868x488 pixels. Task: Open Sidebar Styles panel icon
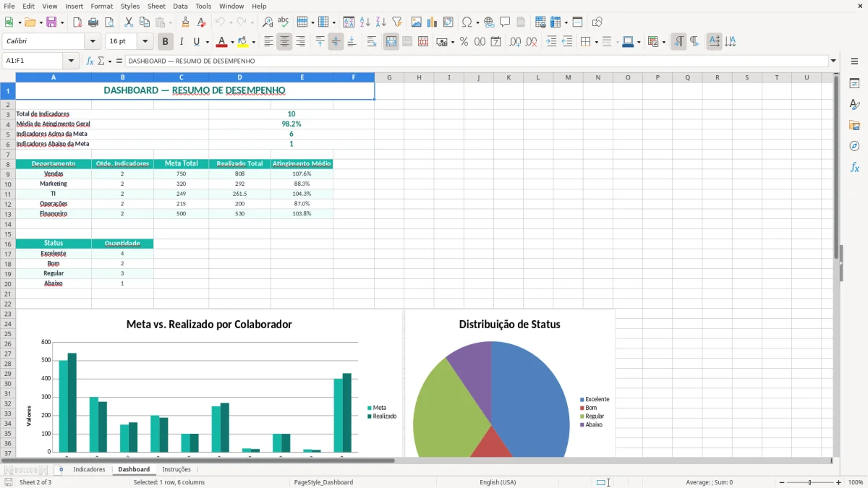click(854, 105)
